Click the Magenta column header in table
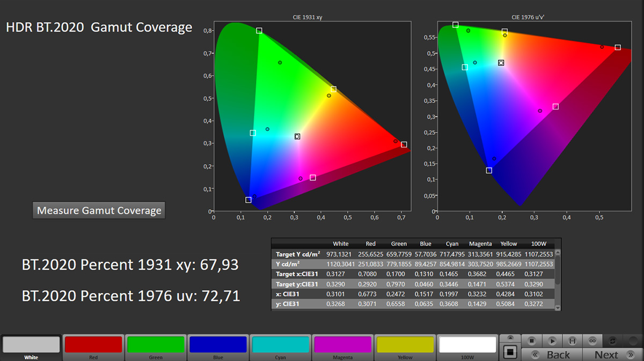The image size is (644, 361). point(480,244)
